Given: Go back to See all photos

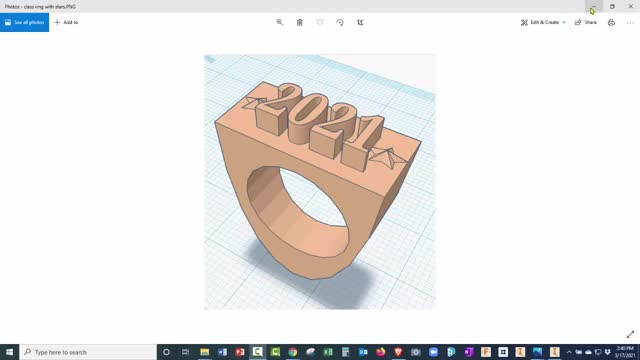Looking at the screenshot, I should point(24,22).
